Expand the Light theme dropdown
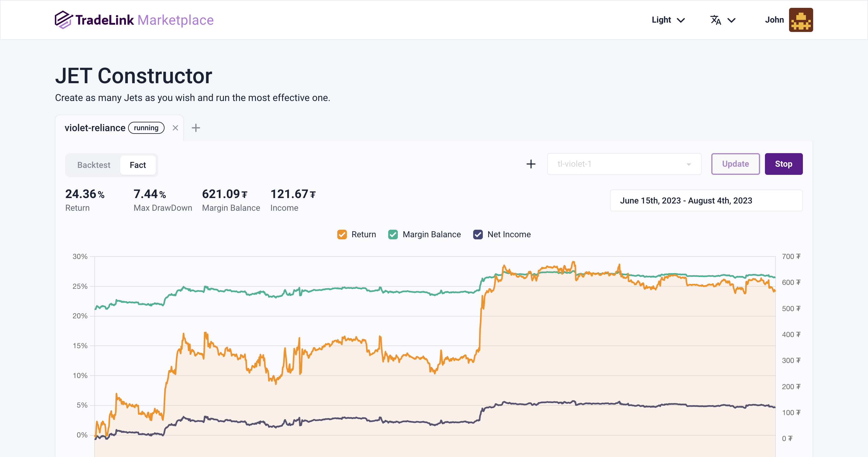This screenshot has width=868, height=457. [x=668, y=20]
